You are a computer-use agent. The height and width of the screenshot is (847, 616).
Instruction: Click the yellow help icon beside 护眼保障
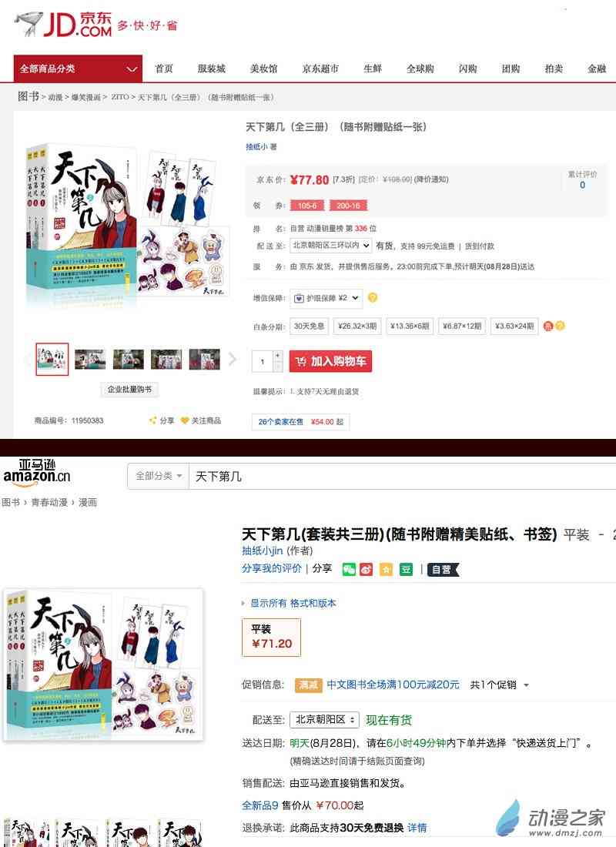373,298
